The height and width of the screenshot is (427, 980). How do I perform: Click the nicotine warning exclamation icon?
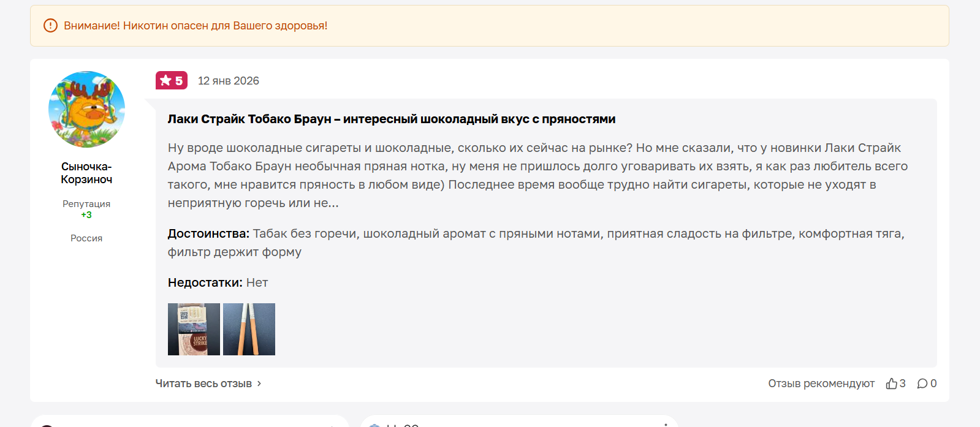pyautogui.click(x=50, y=26)
